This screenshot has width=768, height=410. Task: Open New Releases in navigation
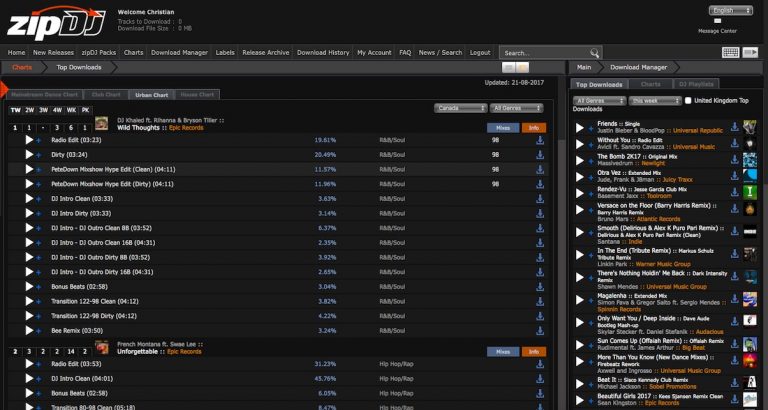(x=53, y=52)
